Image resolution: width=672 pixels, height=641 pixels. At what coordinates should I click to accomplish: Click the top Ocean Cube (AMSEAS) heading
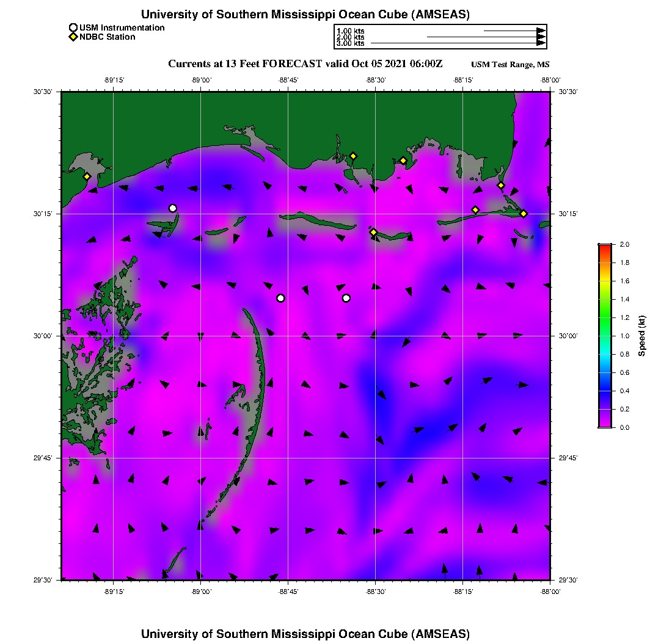(305, 15)
